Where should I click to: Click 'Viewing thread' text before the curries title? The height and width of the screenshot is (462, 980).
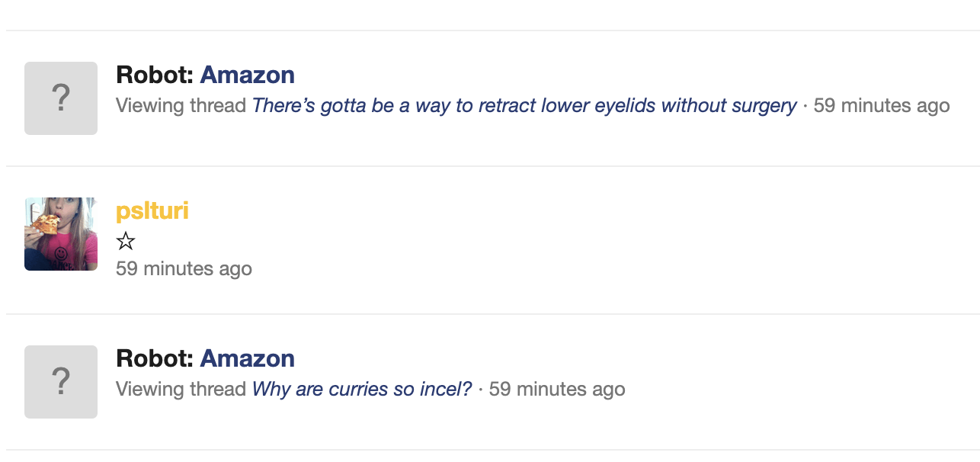pyautogui.click(x=181, y=389)
